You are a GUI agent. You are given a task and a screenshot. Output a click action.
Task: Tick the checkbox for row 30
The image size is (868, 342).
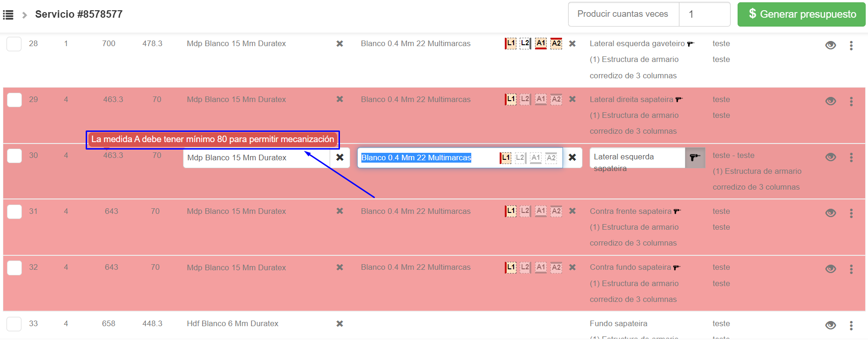coord(14,156)
